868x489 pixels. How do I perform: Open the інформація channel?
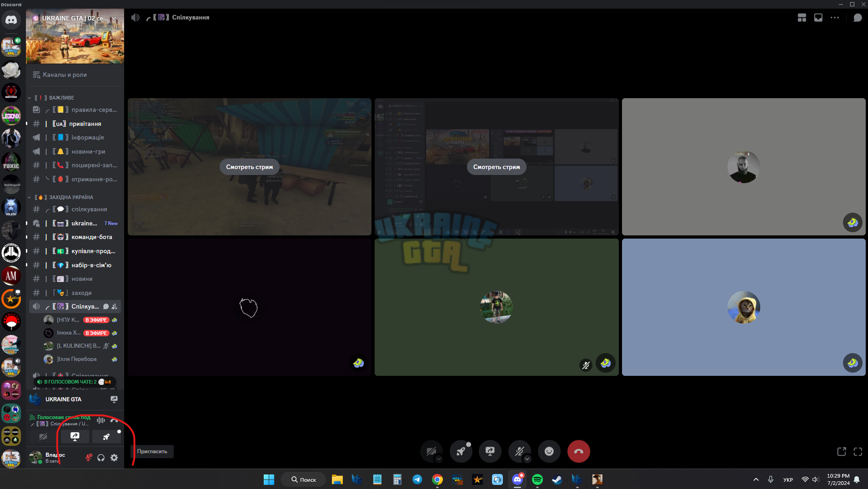(75, 137)
